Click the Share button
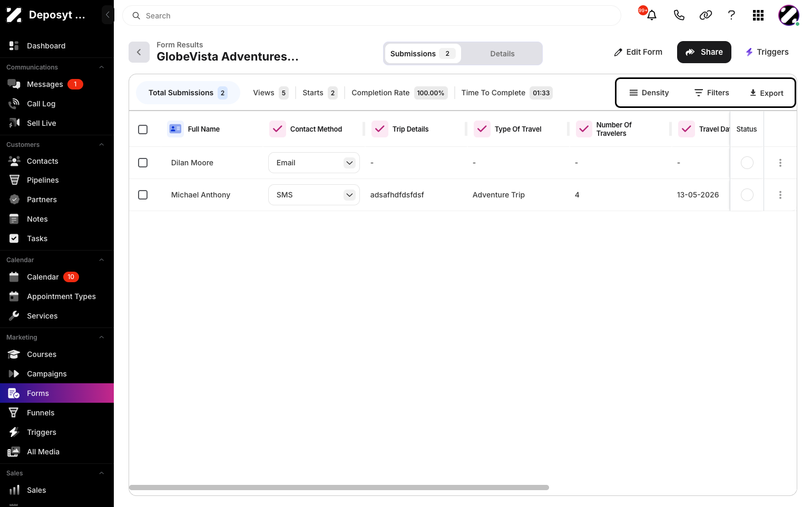 [704, 52]
